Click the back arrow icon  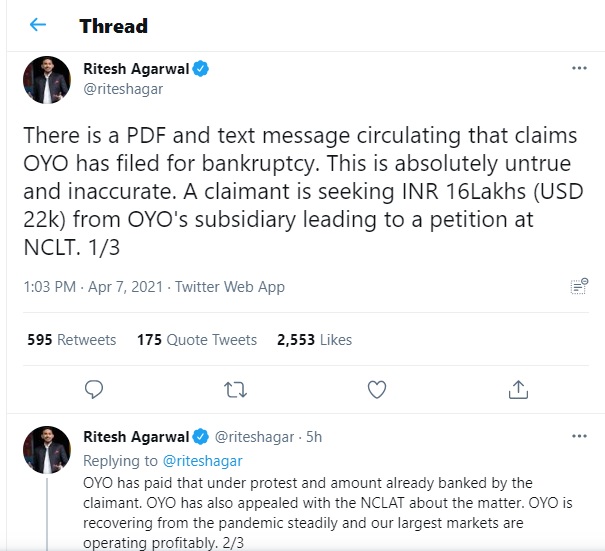38,25
